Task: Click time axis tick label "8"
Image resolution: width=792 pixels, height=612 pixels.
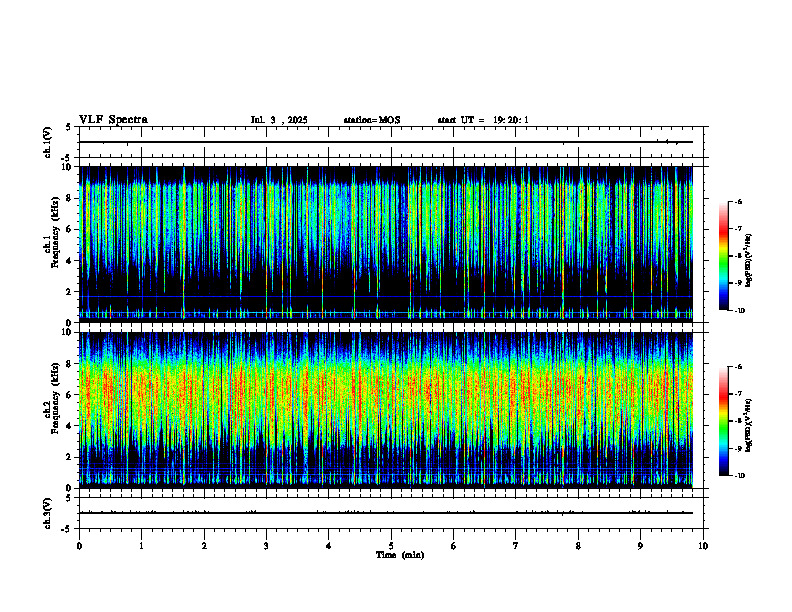Action: (x=578, y=546)
